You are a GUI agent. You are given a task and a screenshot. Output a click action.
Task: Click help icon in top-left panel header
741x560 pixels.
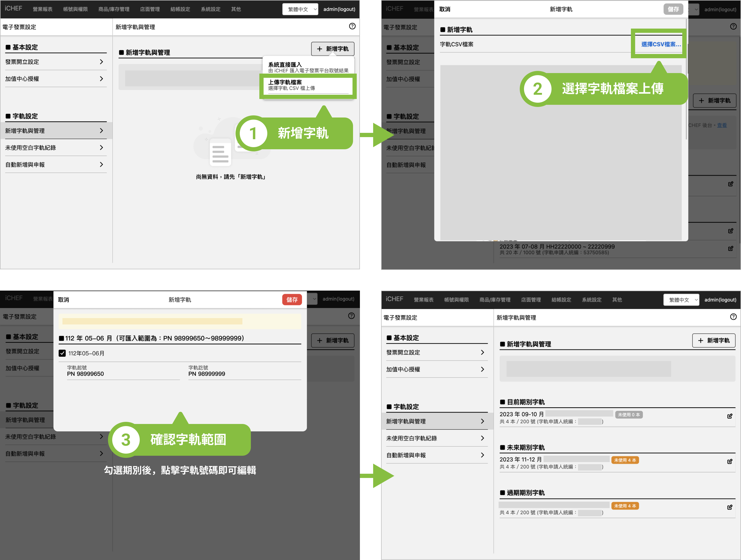[352, 26]
